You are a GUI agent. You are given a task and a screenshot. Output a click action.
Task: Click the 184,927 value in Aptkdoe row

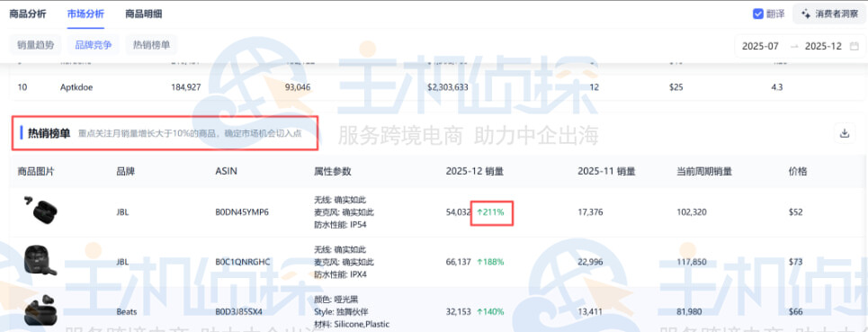186,87
